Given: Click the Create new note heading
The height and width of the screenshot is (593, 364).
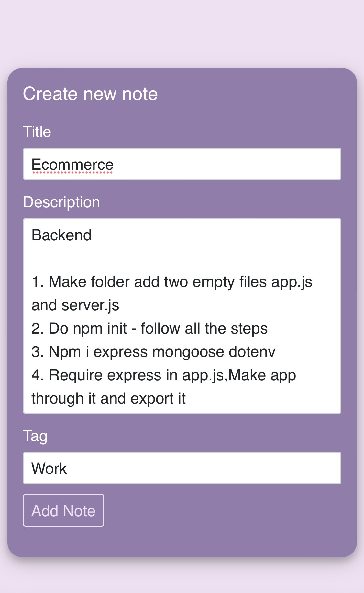Looking at the screenshot, I should [x=90, y=93].
